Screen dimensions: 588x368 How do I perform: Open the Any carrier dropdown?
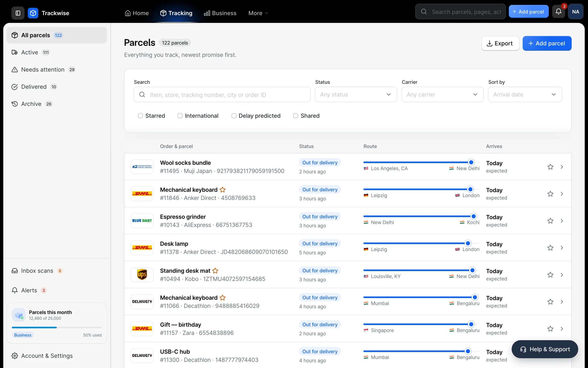(x=442, y=94)
